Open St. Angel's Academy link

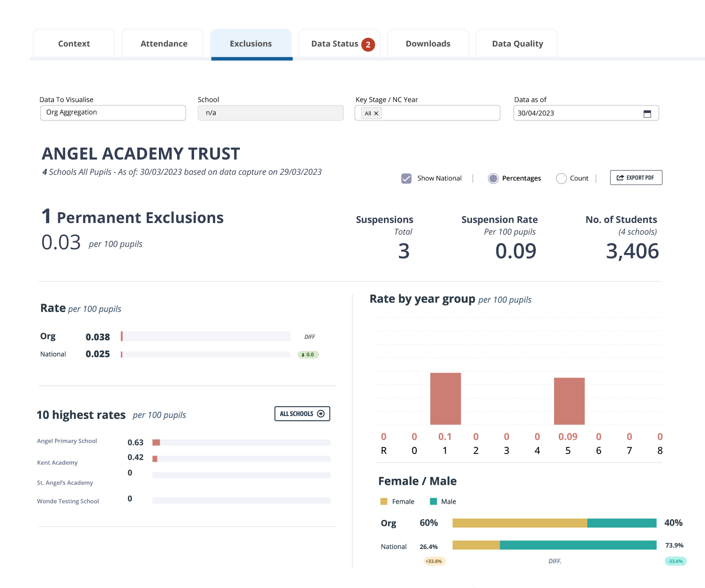coord(65,483)
